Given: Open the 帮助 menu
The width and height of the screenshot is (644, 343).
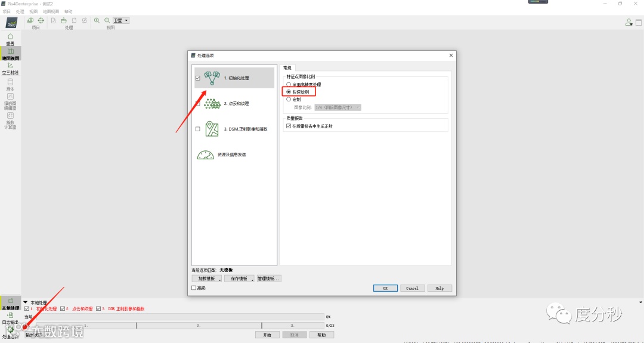Looking at the screenshot, I should coord(68,11).
